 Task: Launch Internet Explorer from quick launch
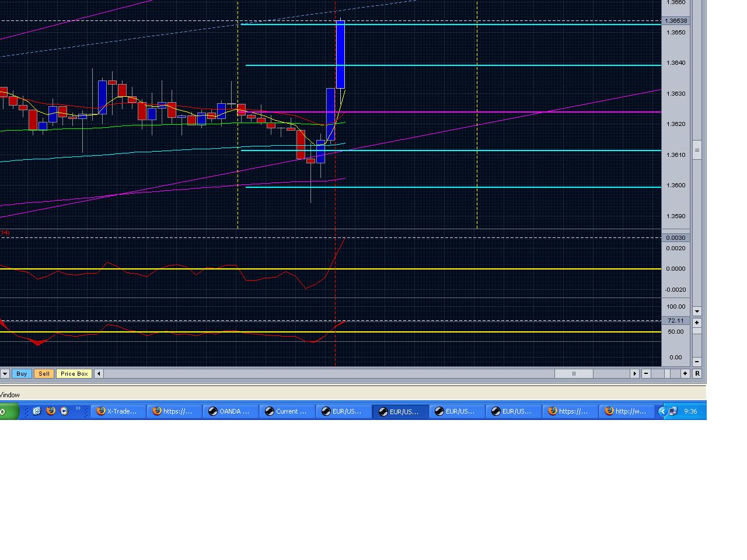[x=37, y=411]
